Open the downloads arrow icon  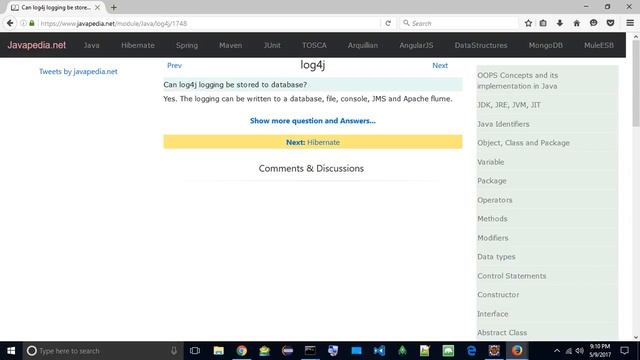point(560,23)
